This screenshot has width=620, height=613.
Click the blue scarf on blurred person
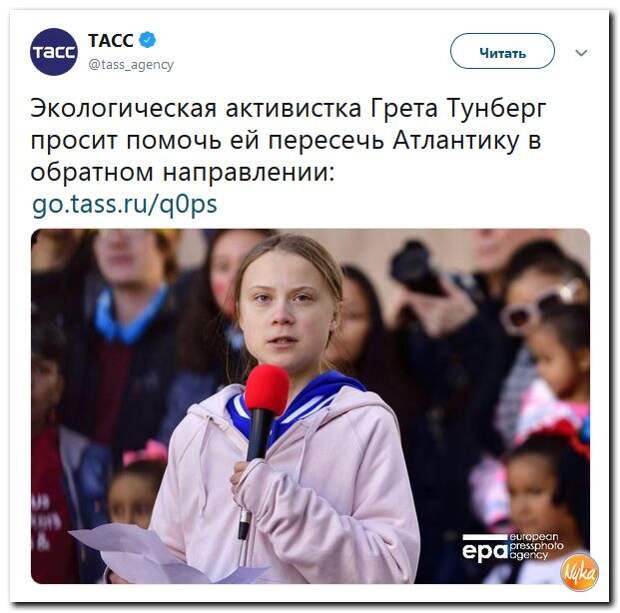(x=129, y=314)
